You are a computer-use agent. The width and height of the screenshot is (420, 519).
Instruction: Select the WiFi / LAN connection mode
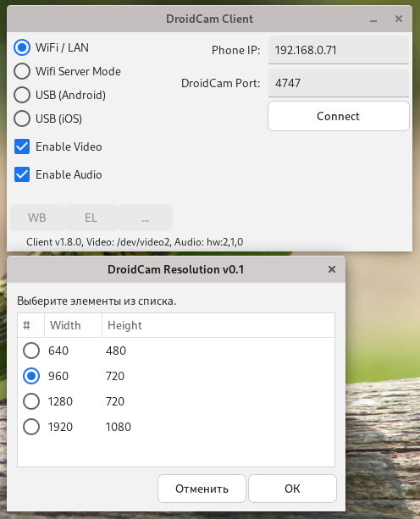pos(22,47)
